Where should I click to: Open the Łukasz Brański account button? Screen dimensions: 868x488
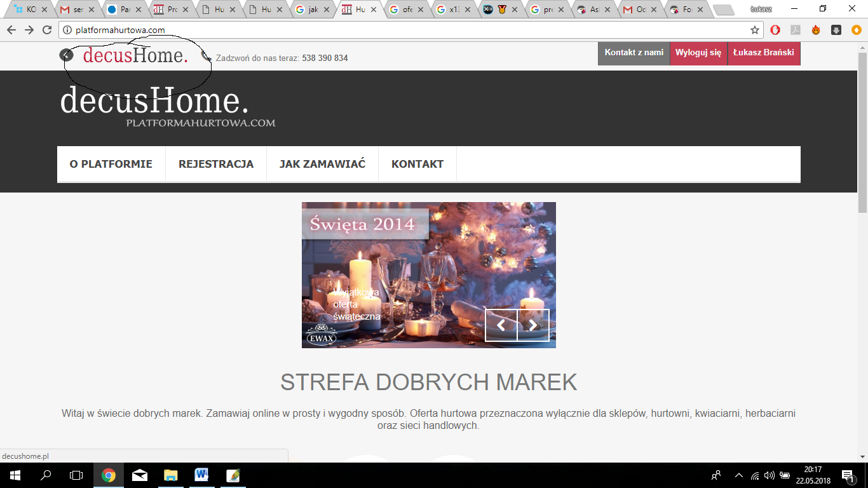(x=764, y=53)
